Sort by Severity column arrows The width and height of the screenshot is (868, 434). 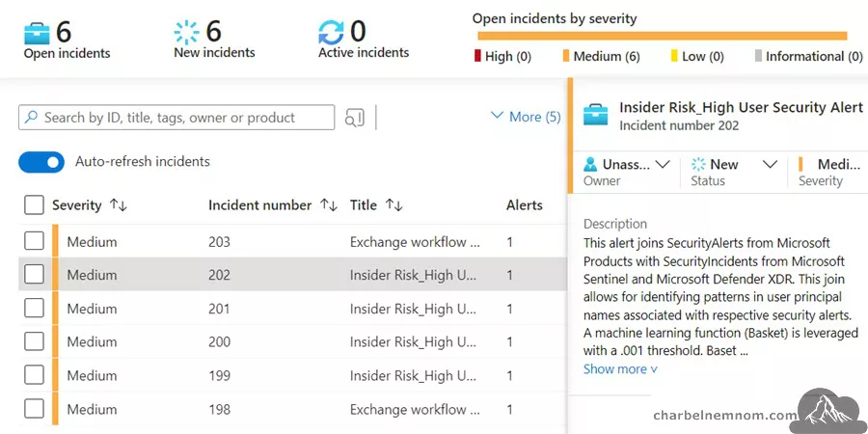(x=119, y=205)
